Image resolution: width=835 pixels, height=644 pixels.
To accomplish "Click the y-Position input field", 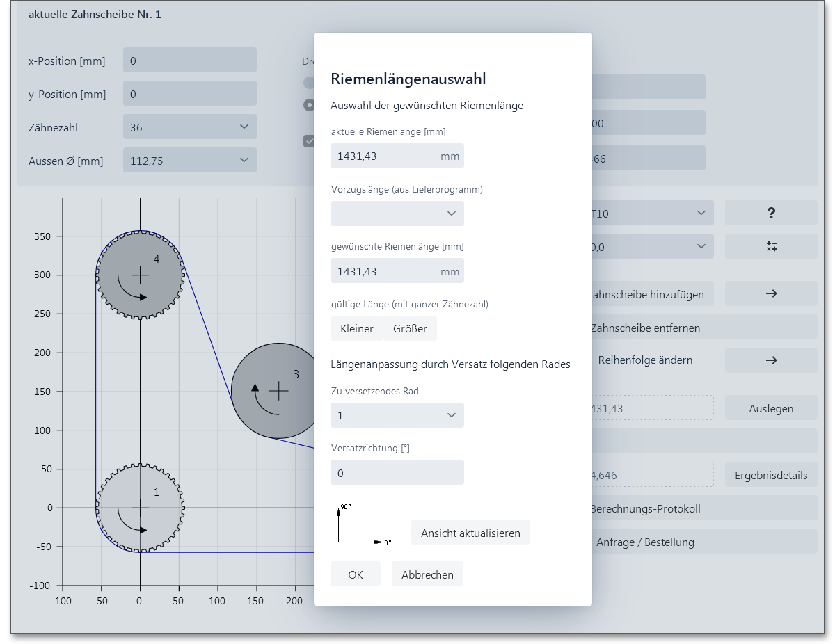I will 190,93.
